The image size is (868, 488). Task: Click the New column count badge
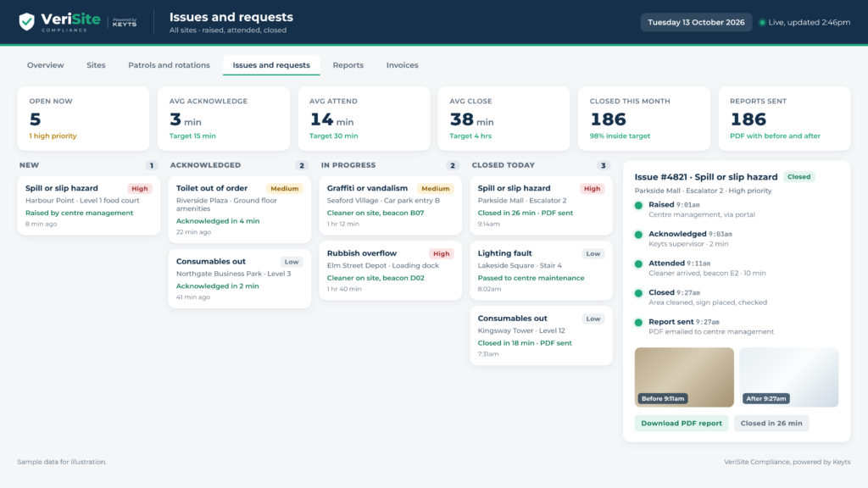pyautogui.click(x=151, y=165)
